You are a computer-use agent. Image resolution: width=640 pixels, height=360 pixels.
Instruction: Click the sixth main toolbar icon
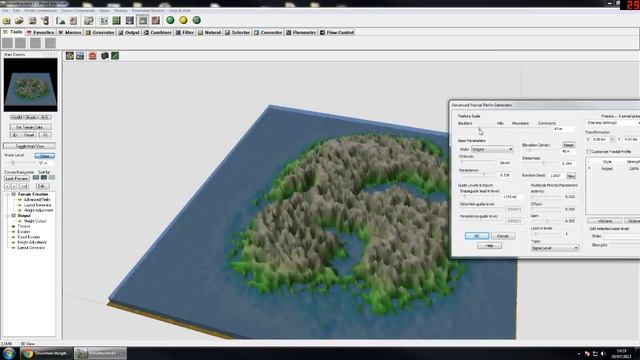point(73,20)
